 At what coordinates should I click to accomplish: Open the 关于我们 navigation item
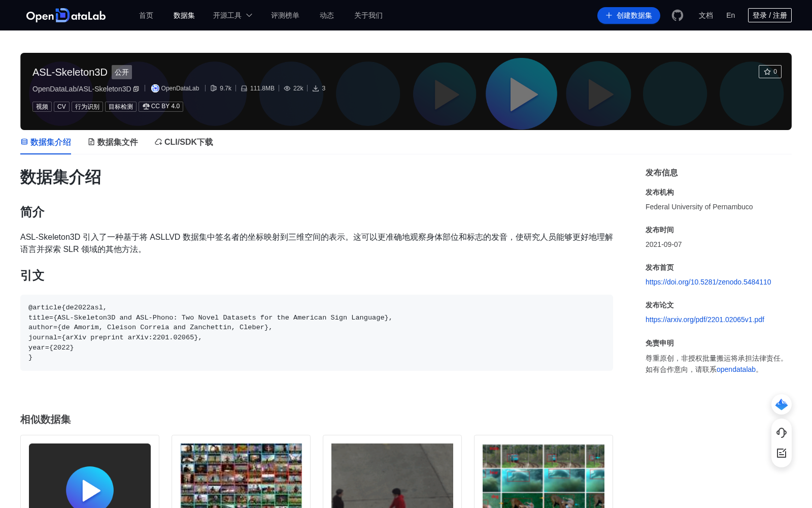[x=368, y=15]
